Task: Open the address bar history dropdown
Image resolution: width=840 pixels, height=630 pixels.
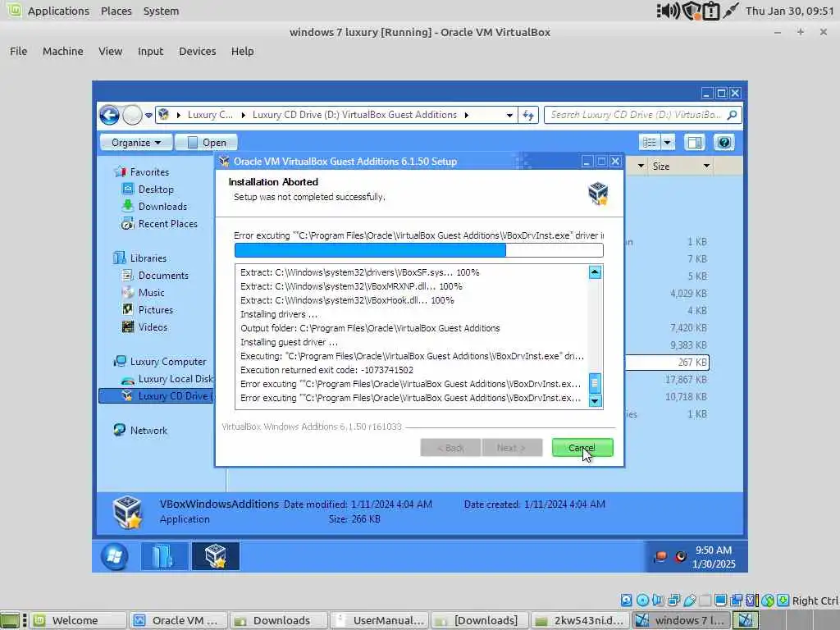Action: pyautogui.click(x=509, y=115)
